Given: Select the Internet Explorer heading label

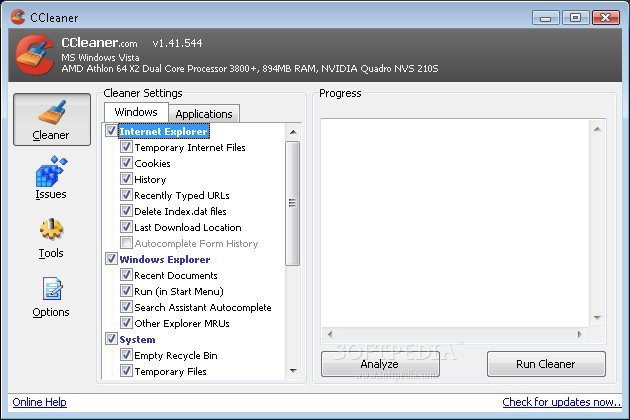Looking at the screenshot, I should tap(164, 131).
